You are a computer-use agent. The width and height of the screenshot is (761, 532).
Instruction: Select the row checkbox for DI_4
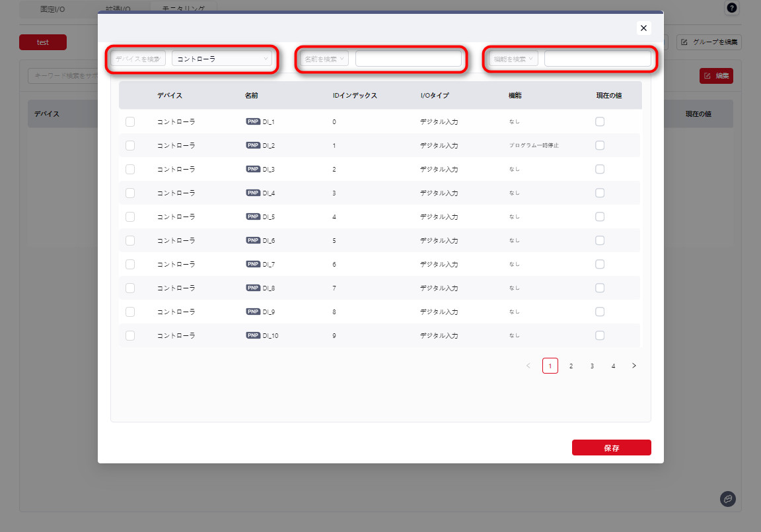point(130,193)
